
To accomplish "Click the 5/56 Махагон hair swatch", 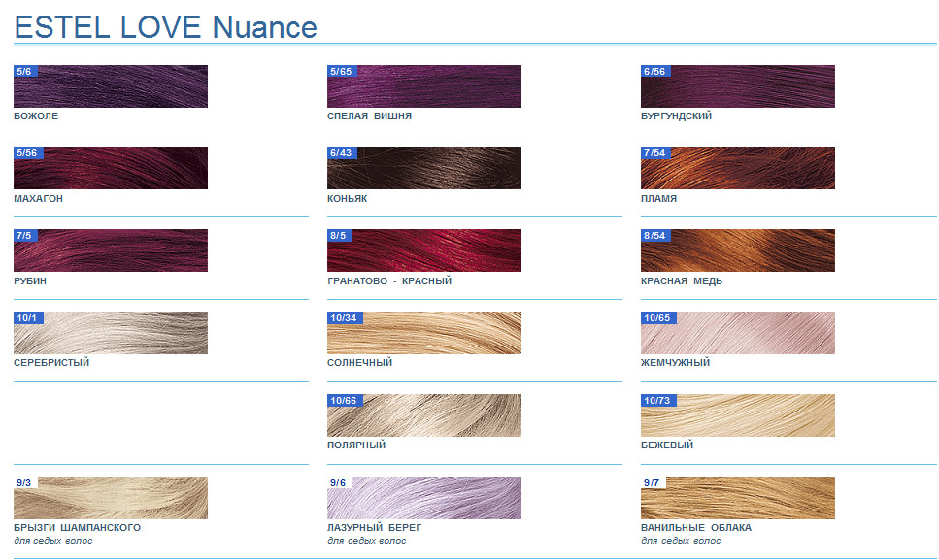I will (x=111, y=168).
